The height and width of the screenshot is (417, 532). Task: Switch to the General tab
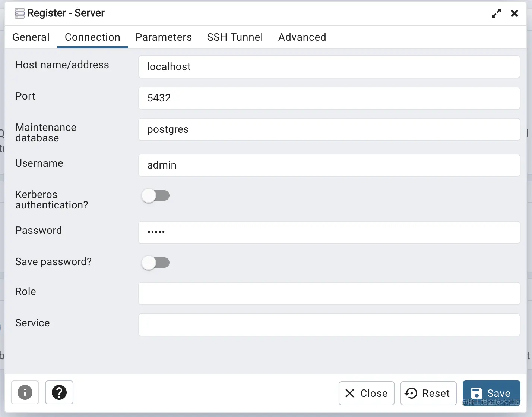click(x=31, y=37)
